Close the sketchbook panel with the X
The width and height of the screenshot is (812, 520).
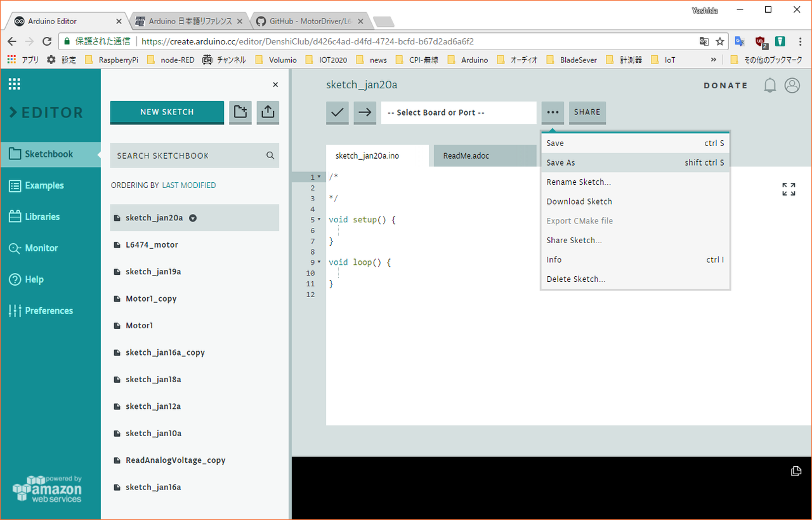pos(275,84)
